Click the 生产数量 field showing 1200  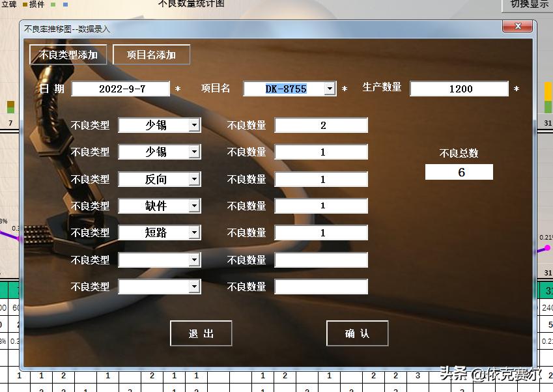coord(459,88)
